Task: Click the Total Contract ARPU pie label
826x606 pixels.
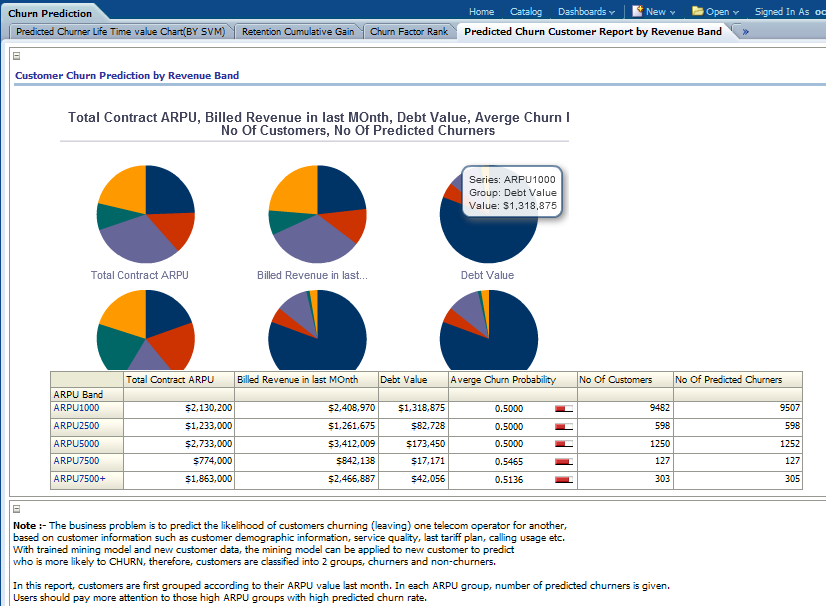Action: 140,275
